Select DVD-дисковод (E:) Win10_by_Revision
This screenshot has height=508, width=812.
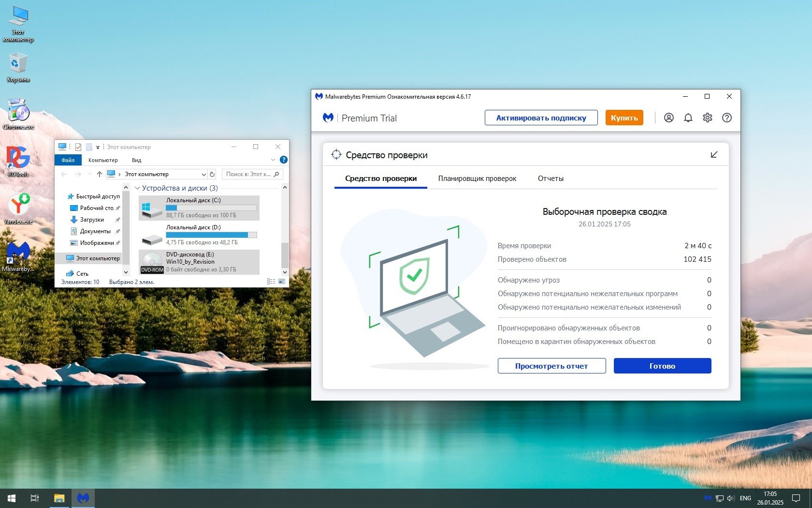(x=199, y=262)
